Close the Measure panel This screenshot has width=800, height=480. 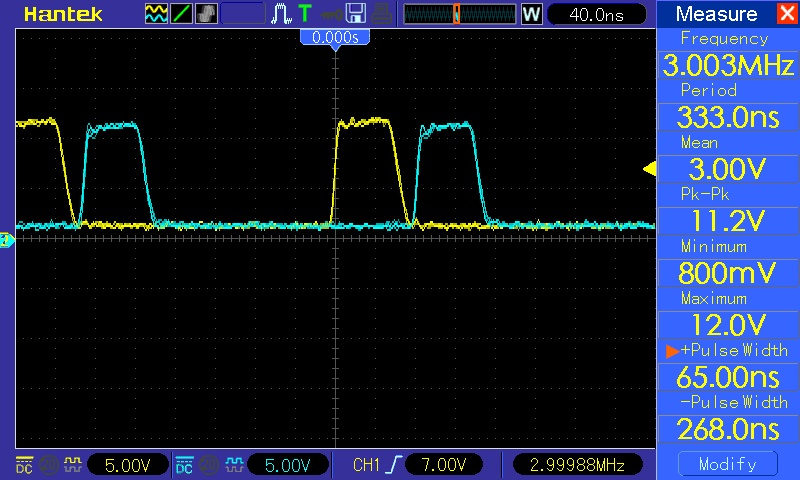click(787, 13)
